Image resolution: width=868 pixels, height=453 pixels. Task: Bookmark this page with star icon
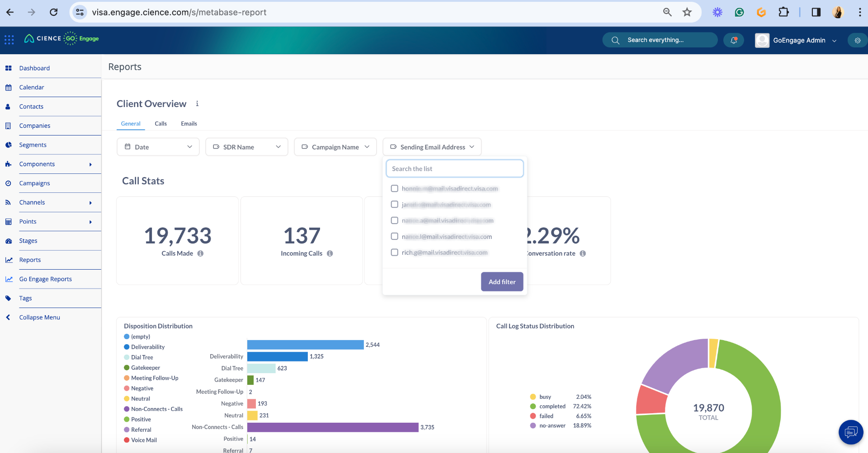click(x=687, y=12)
